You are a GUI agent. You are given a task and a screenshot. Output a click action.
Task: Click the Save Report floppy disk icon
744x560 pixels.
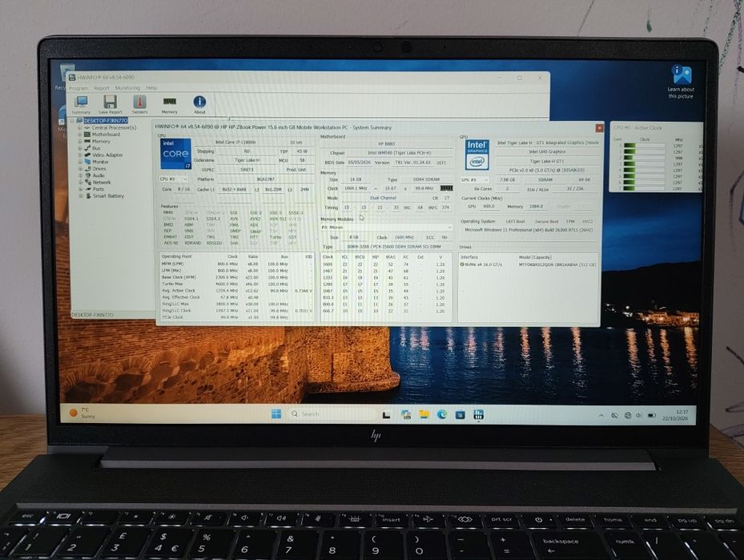pyautogui.click(x=110, y=103)
